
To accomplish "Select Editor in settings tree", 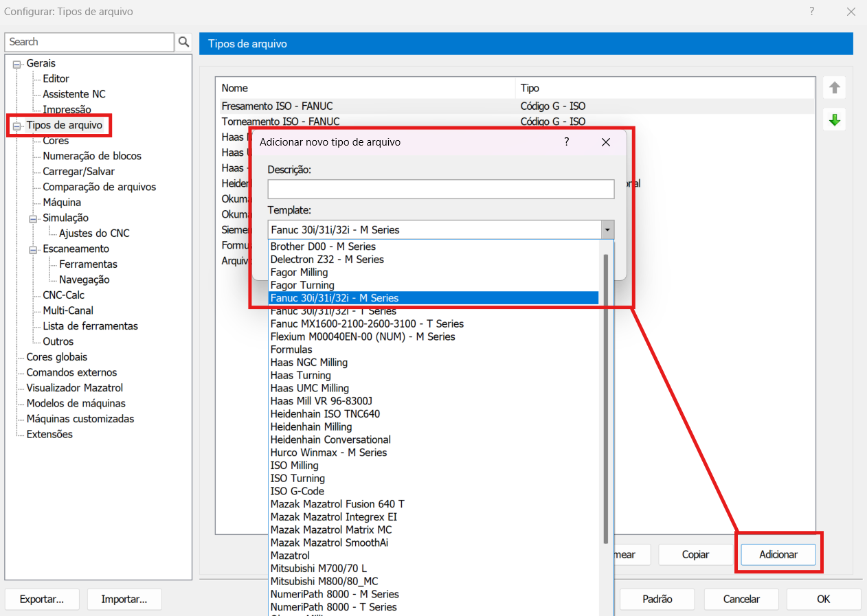I will 56,79.
